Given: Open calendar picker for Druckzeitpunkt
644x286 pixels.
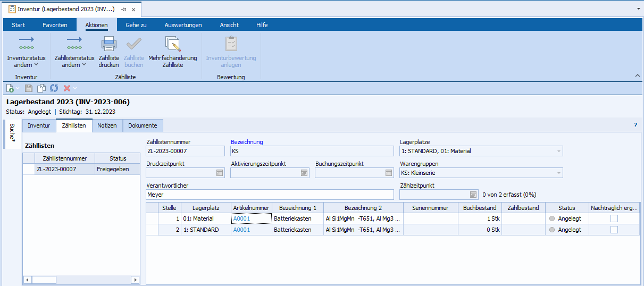Looking at the screenshot, I should [220, 173].
